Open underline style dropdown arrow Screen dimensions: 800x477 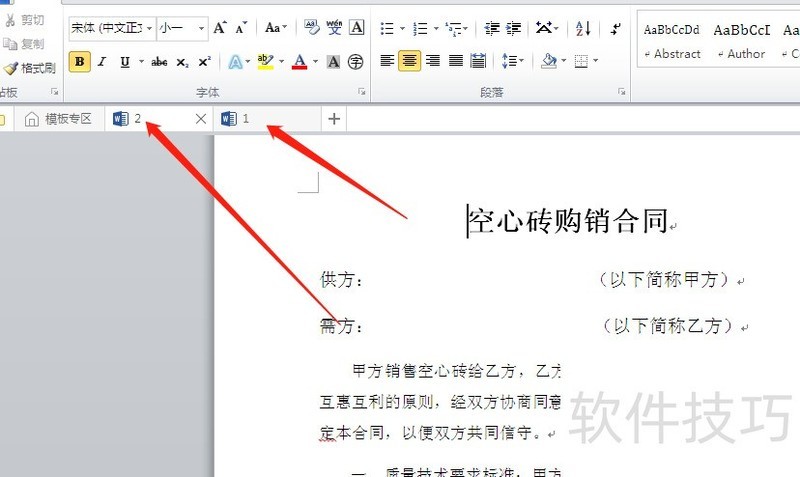point(141,62)
